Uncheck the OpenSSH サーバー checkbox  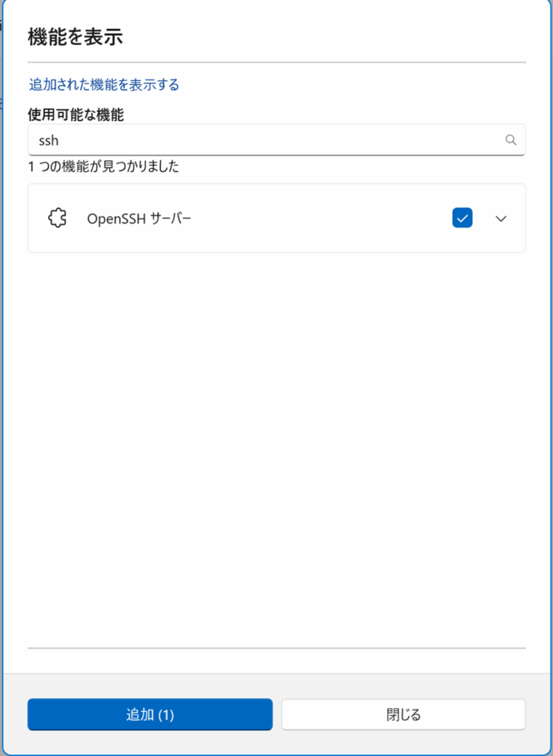point(462,218)
